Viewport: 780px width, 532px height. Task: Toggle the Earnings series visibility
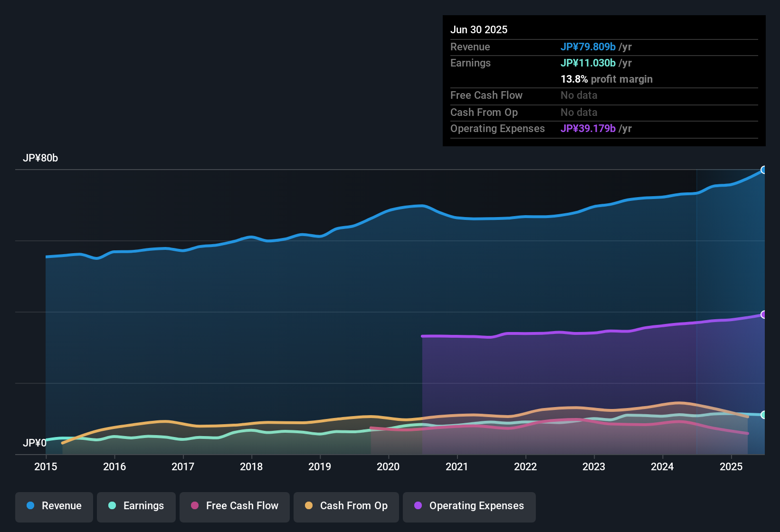point(136,506)
